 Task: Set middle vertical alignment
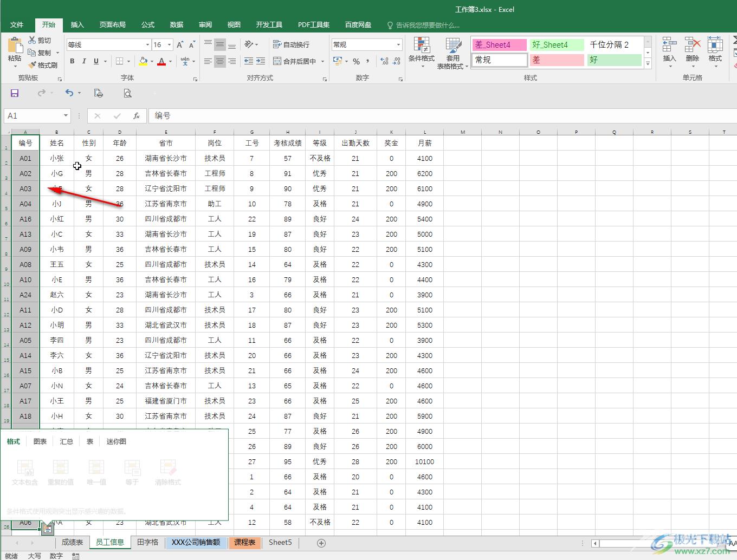pos(219,44)
